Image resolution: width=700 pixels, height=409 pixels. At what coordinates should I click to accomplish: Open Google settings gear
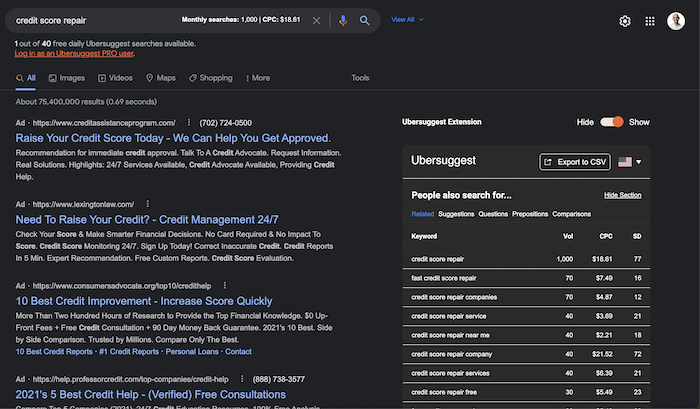click(x=625, y=21)
